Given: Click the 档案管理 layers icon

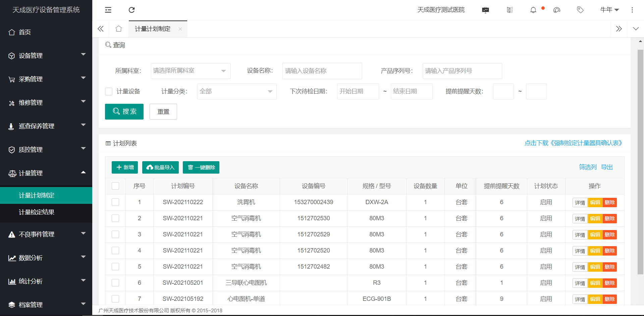Looking at the screenshot, I should tap(12, 305).
